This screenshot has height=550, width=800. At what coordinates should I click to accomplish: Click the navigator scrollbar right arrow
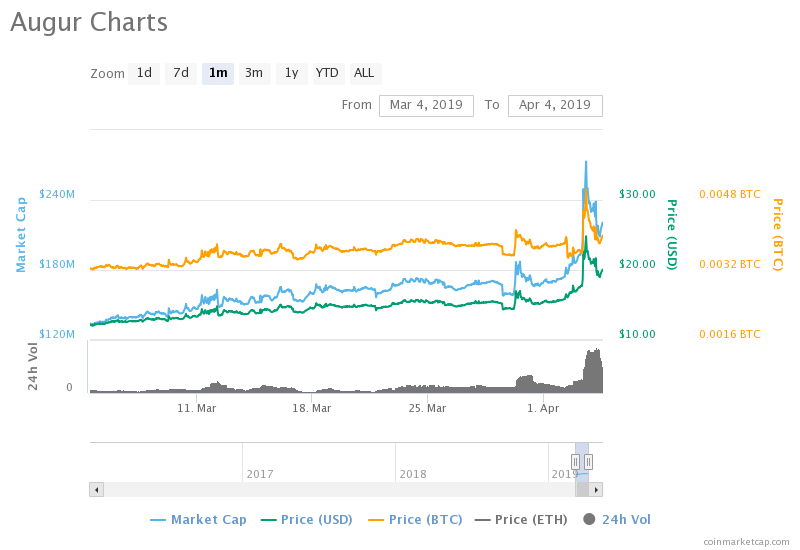pyautogui.click(x=596, y=490)
